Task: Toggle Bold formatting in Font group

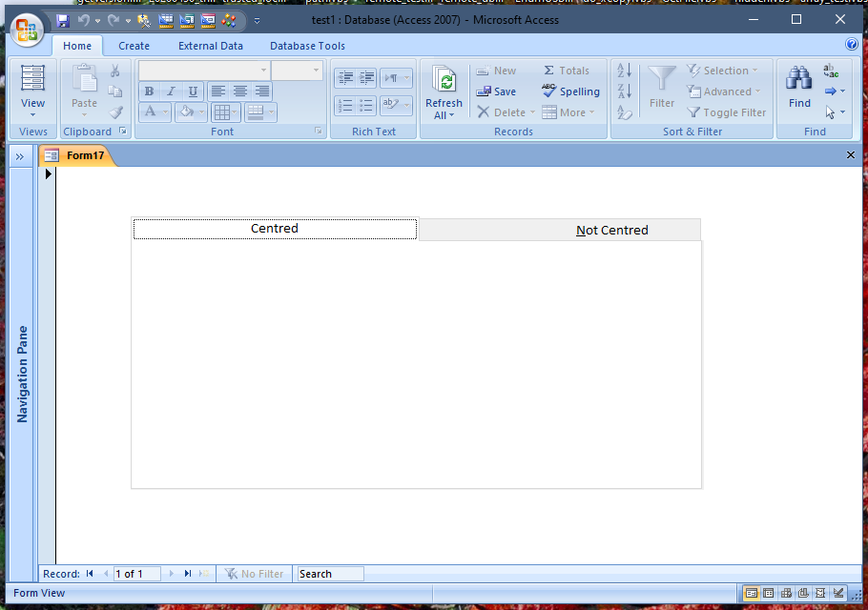Action: coord(149,91)
